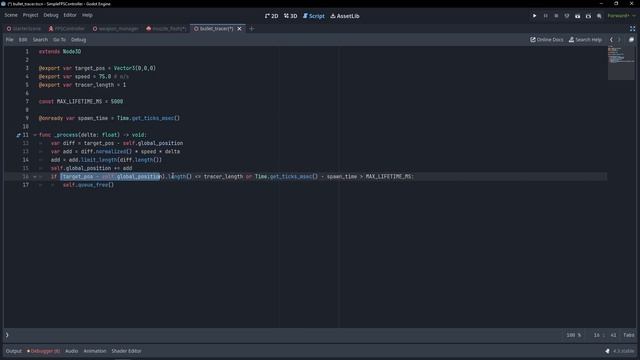Click 'spawn_time' variable on line 9

[x=93, y=118]
